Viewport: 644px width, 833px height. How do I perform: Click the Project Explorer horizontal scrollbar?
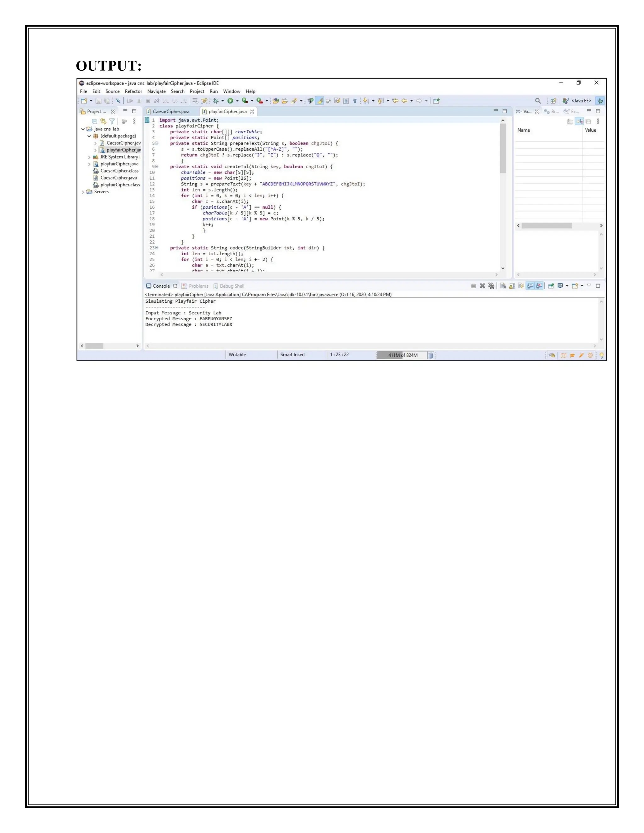[x=94, y=346]
